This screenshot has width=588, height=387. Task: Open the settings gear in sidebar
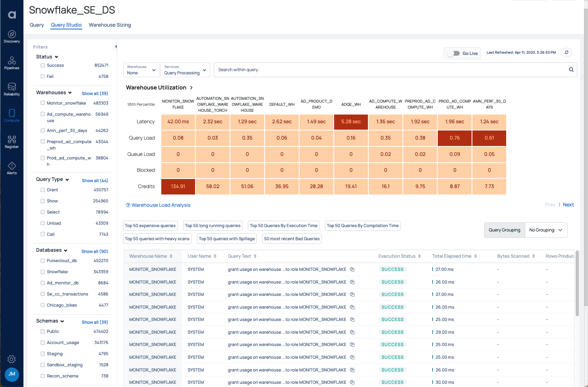[x=12, y=359]
